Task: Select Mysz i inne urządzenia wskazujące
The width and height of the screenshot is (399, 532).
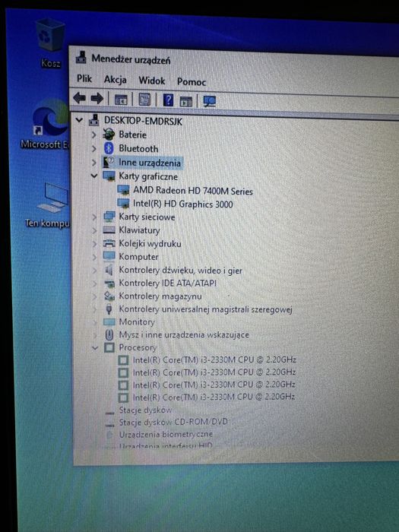Action: [184, 335]
